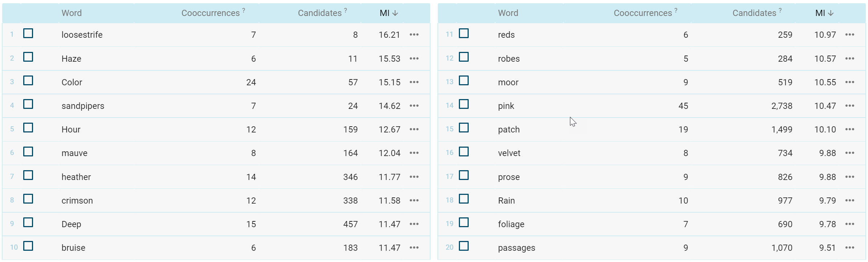Viewport: 868px width, 262px height.
Task: Open more options for the passages row
Action: (x=849, y=248)
